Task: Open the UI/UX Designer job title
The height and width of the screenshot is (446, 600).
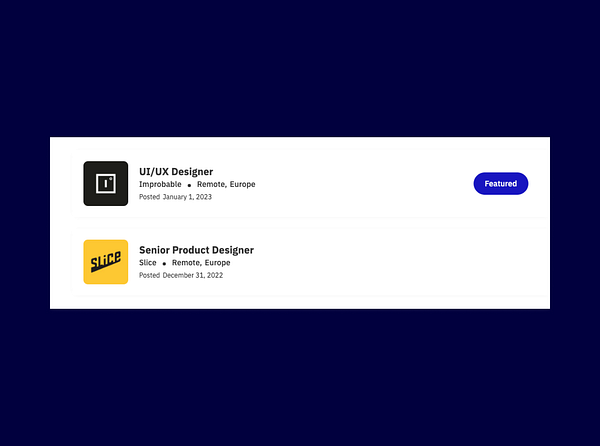Action: (x=176, y=171)
